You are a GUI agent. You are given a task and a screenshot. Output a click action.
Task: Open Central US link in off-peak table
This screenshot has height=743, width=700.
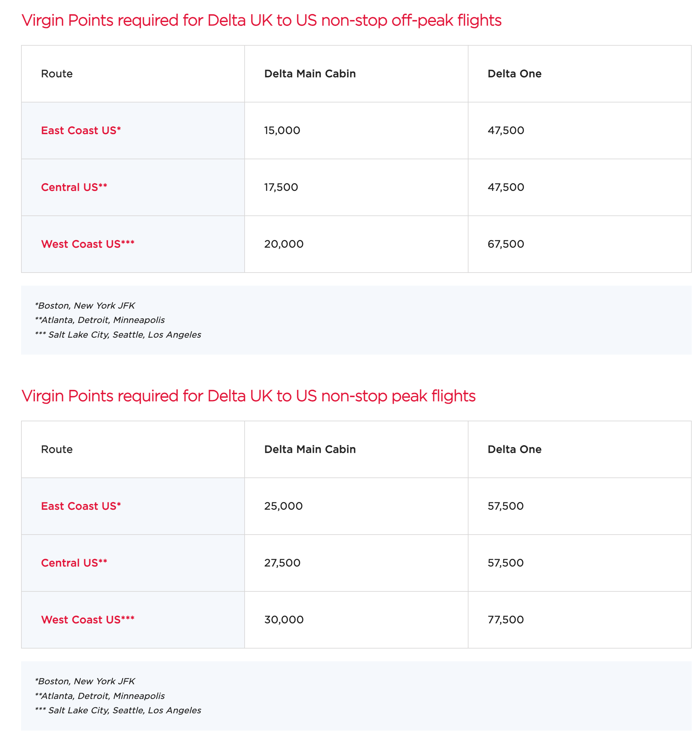coord(74,187)
